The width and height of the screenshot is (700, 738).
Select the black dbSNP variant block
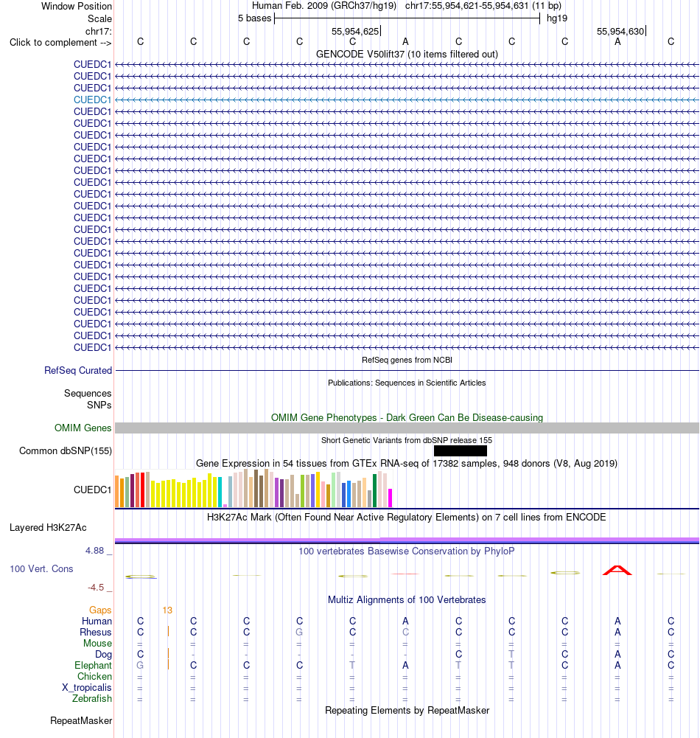click(x=460, y=451)
